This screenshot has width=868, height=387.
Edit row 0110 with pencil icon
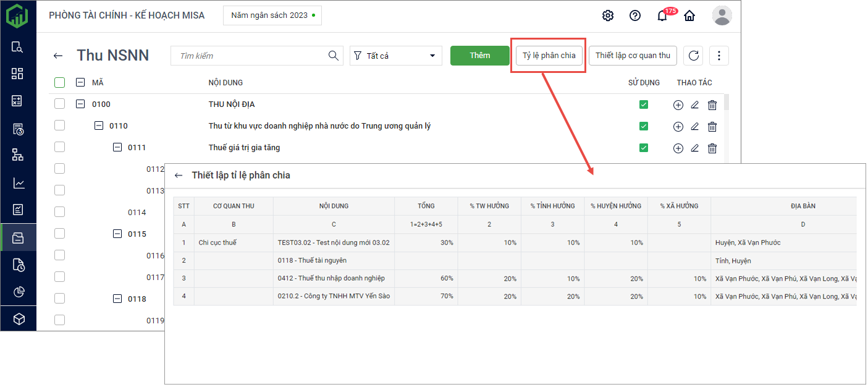(694, 127)
